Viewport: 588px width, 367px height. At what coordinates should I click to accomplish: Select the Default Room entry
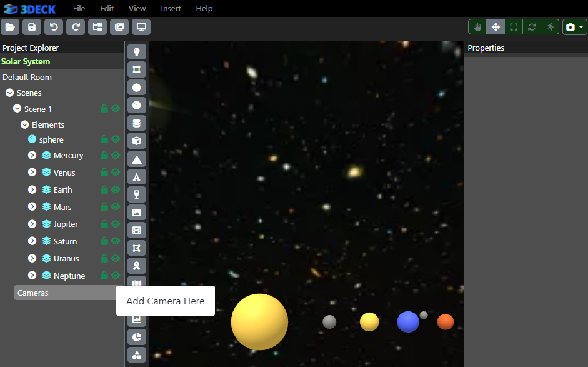tap(27, 77)
